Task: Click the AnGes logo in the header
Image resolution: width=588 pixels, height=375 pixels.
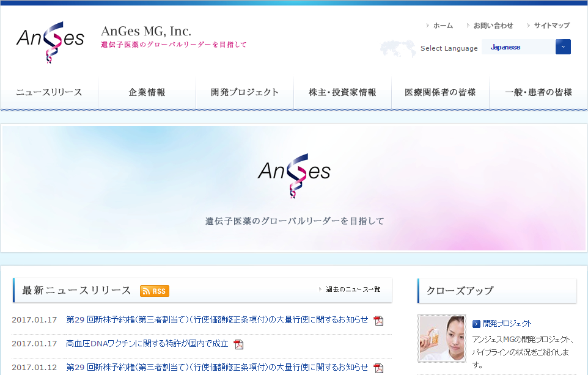Action: [50, 42]
